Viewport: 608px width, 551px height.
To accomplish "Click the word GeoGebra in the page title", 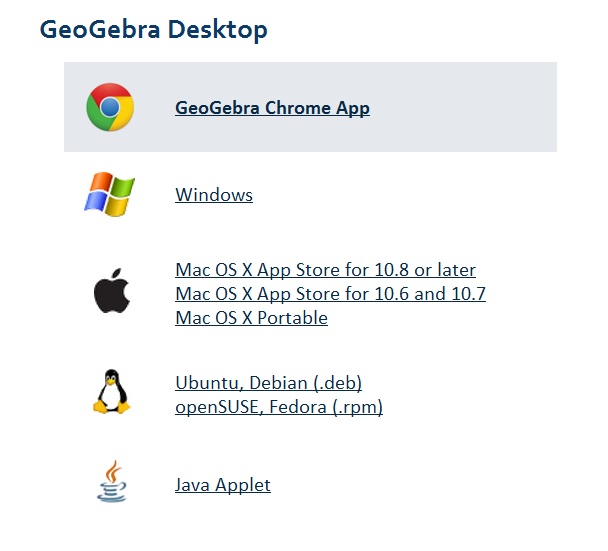I will [100, 29].
